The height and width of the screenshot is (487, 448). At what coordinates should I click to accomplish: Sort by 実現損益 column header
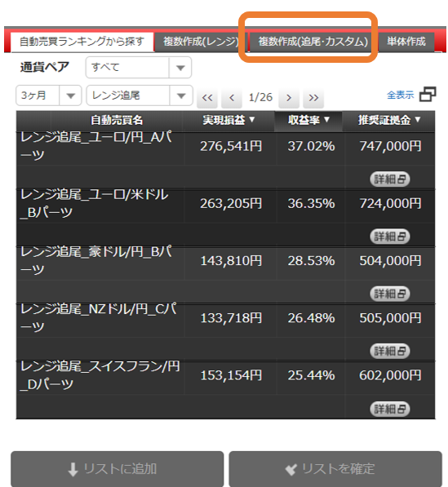tap(228, 120)
